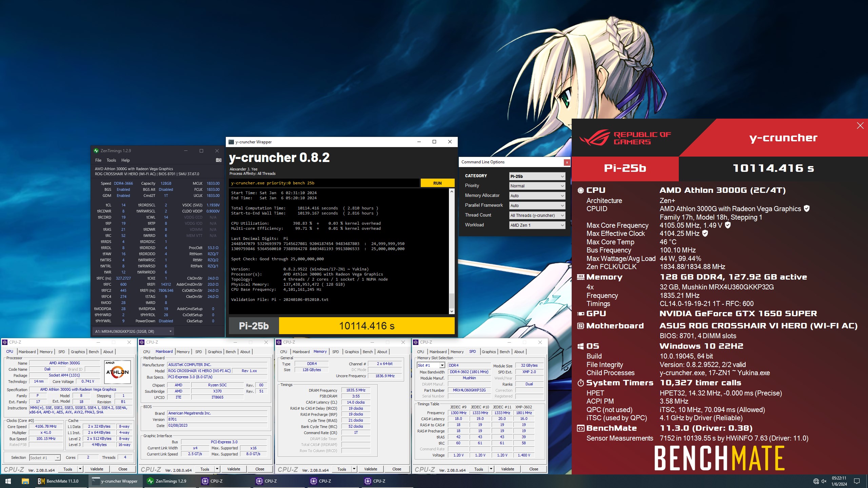Click the DRAM Frequency value 1835.5 MHz

point(356,390)
